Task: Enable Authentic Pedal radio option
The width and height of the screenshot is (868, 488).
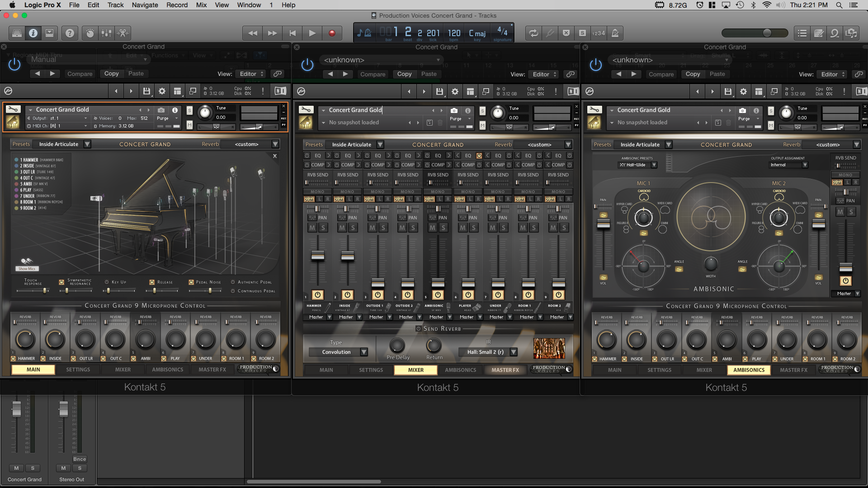Action: pyautogui.click(x=233, y=282)
